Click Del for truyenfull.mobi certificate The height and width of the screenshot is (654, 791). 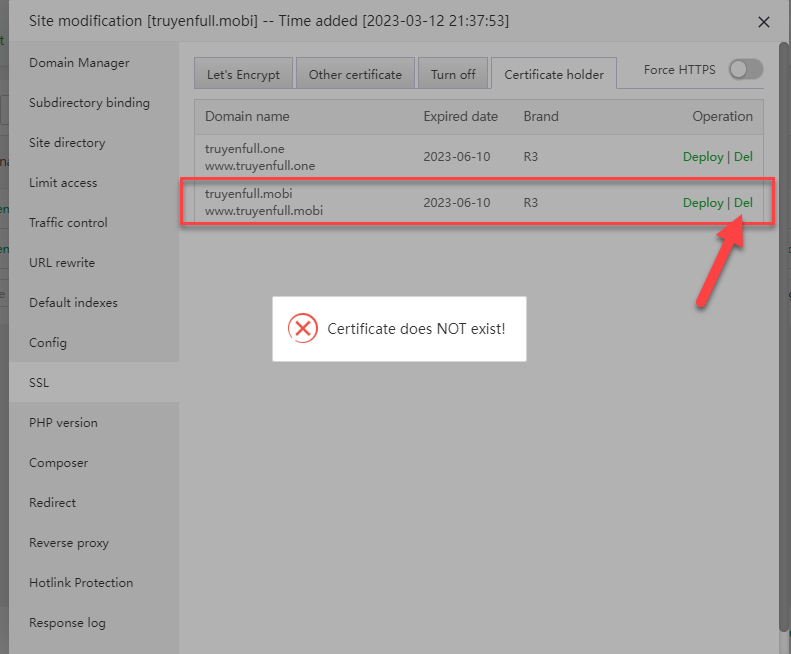click(x=743, y=203)
